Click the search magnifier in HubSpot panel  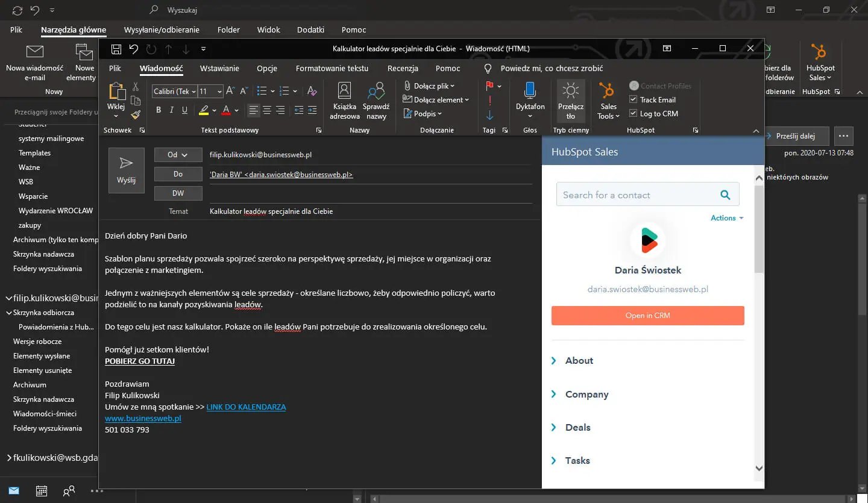pyautogui.click(x=725, y=195)
